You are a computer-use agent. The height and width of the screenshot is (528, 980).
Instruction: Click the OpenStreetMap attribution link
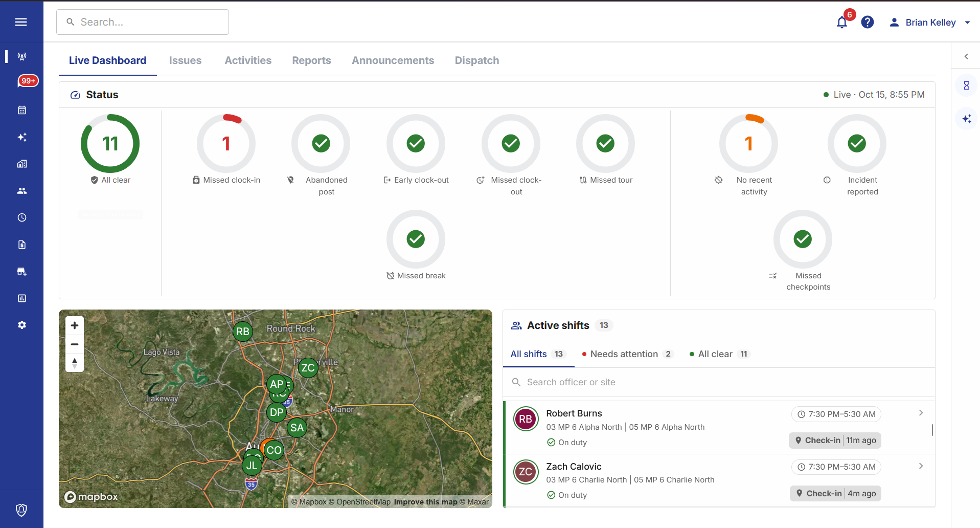(x=359, y=502)
